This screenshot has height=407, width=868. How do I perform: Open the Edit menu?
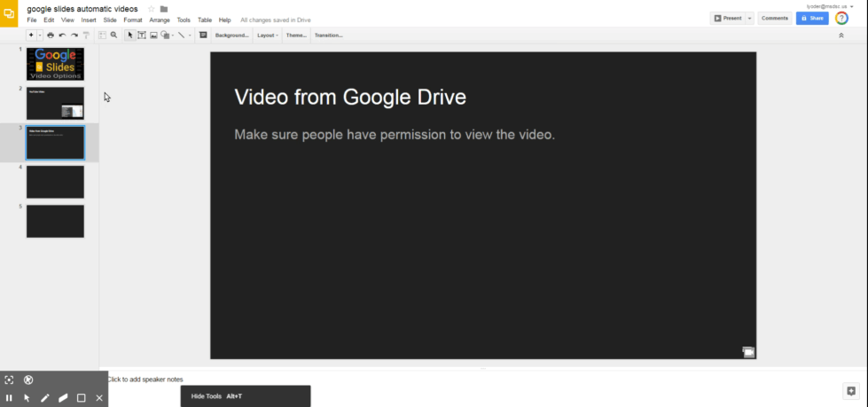click(50, 20)
